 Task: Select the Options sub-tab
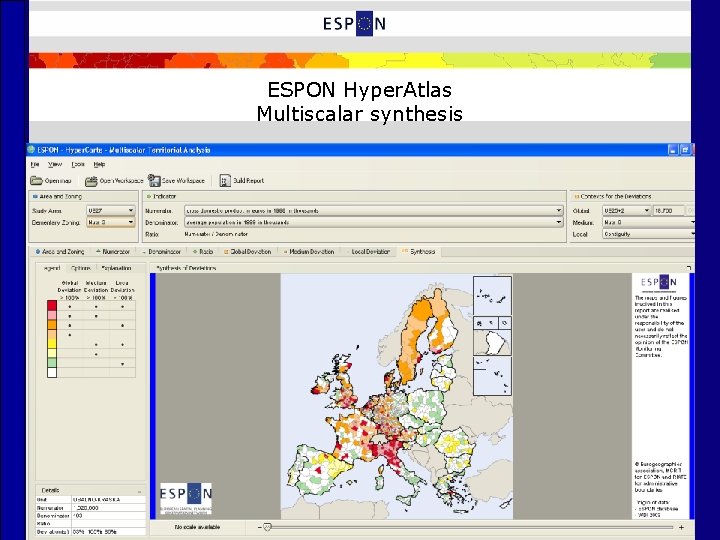click(x=80, y=268)
